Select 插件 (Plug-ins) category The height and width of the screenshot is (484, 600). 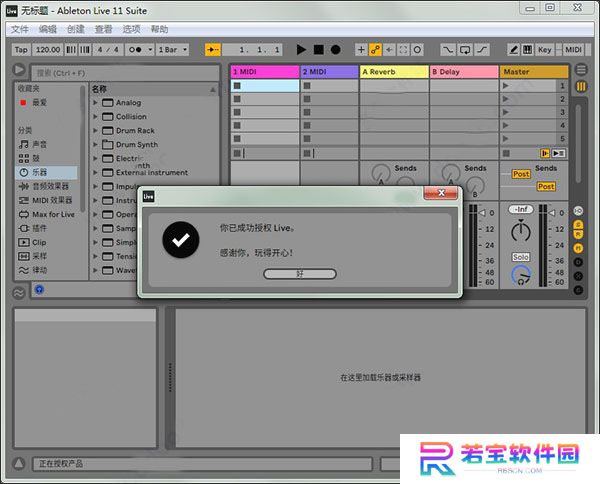[x=47, y=228]
